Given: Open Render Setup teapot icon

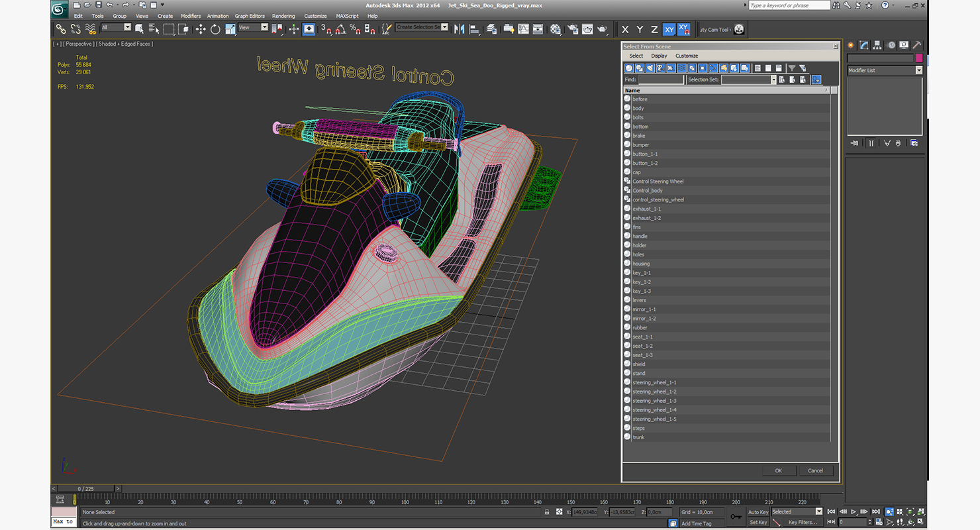Looking at the screenshot, I should (x=573, y=29).
